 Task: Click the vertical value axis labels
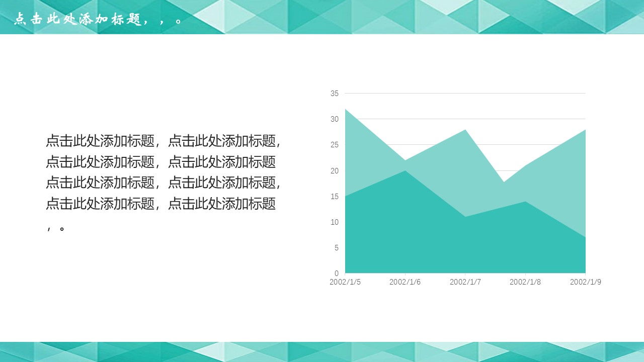(335, 184)
